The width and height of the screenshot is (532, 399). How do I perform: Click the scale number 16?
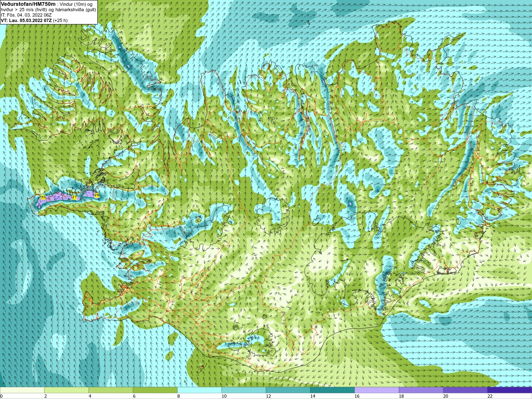pos(357,396)
